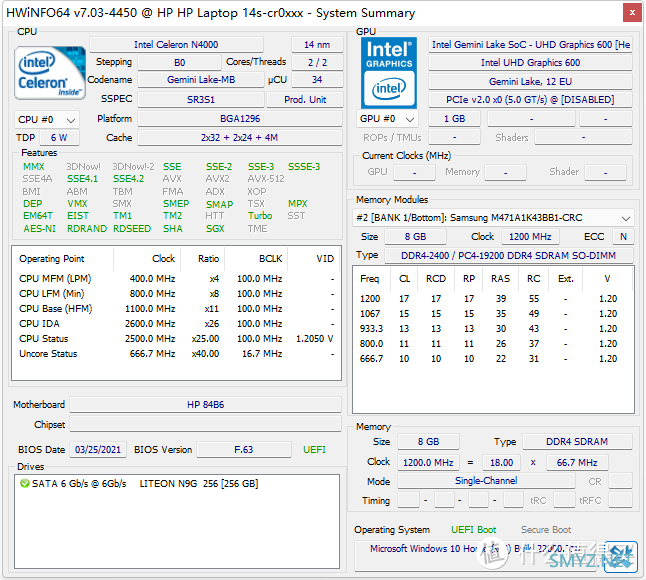Click the DDR4-2400 / PC4-19200 type field
The width and height of the screenshot is (646, 580).
click(509, 255)
